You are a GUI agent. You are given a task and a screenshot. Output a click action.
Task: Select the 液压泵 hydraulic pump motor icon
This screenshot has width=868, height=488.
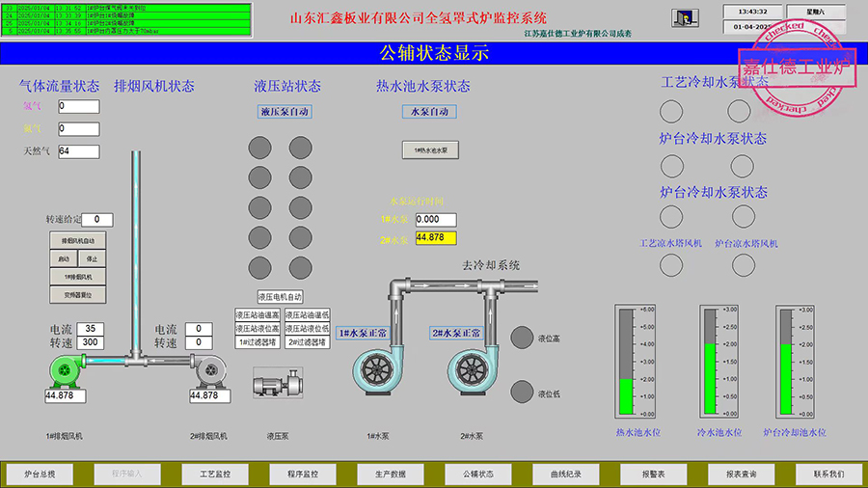[x=278, y=386]
